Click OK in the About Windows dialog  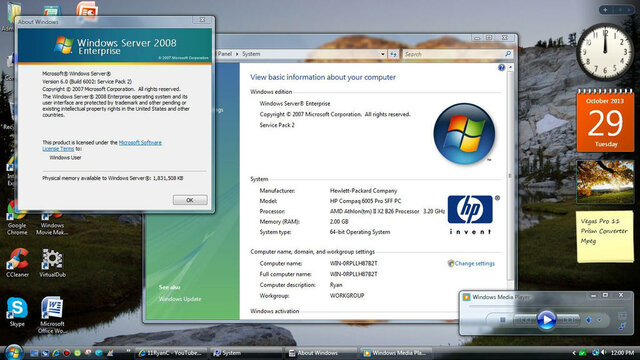point(190,200)
